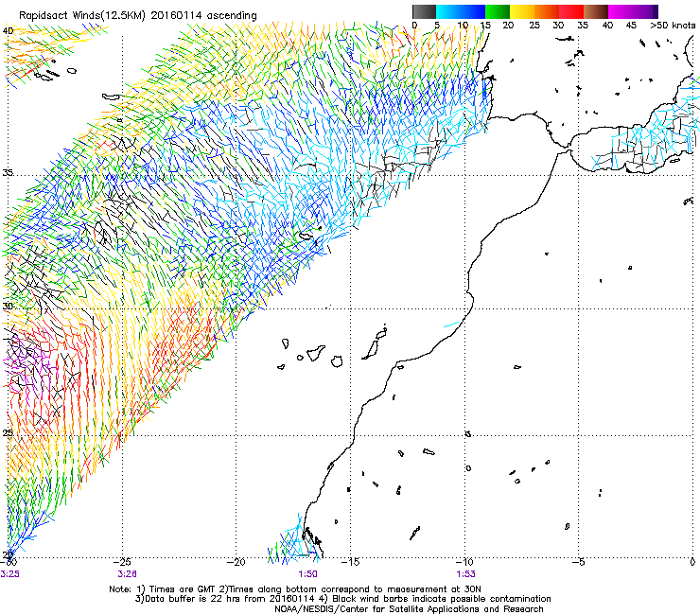Click the purple '3:28' overpass time label
The height and width of the screenshot is (615, 700).
click(128, 574)
